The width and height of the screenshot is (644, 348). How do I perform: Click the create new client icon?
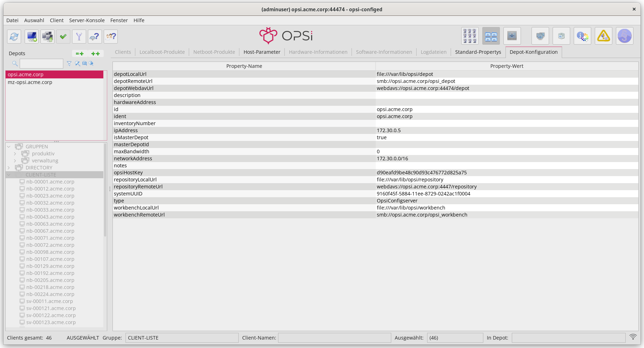pyautogui.click(x=32, y=36)
